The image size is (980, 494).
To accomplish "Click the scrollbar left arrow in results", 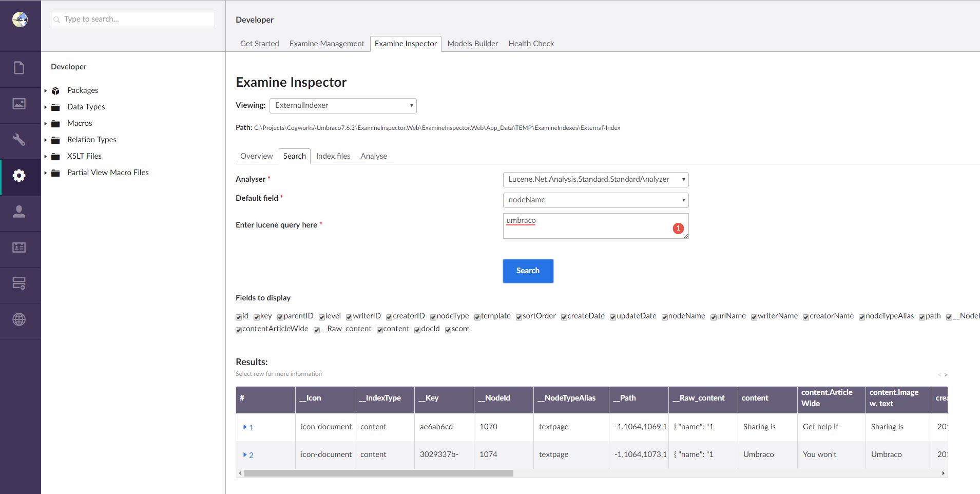I will [x=240, y=473].
